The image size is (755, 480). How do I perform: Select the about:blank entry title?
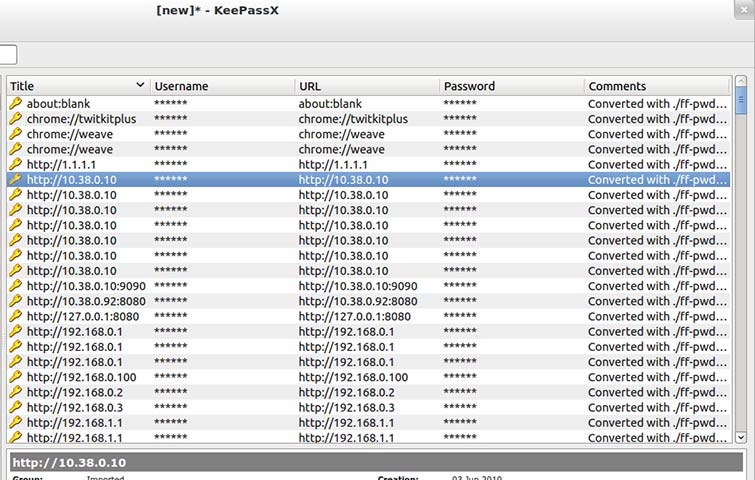pos(58,104)
